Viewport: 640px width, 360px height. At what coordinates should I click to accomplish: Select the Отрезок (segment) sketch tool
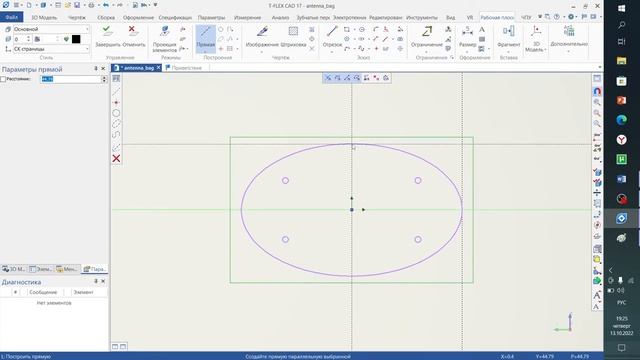332,36
